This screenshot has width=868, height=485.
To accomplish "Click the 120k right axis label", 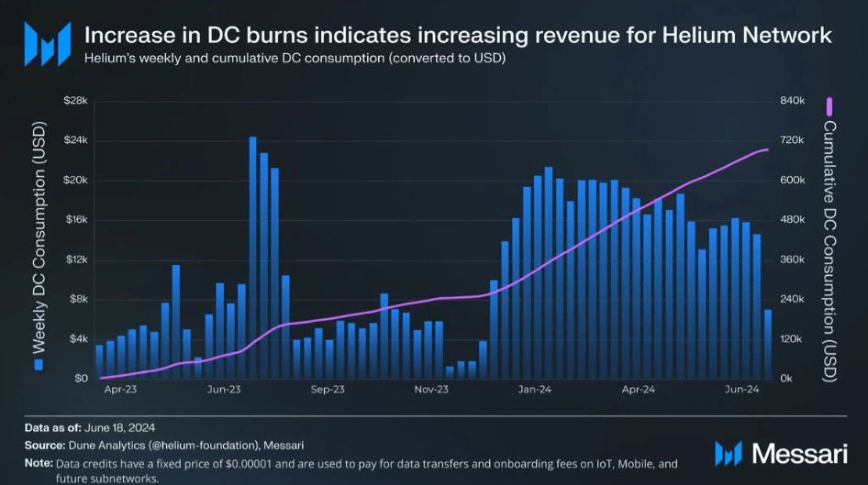I will coord(791,339).
